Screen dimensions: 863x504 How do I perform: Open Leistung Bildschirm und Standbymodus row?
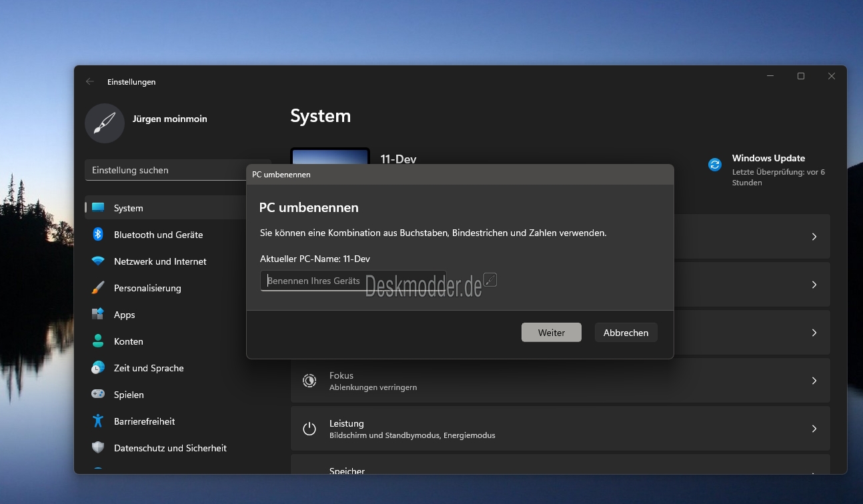(x=560, y=429)
